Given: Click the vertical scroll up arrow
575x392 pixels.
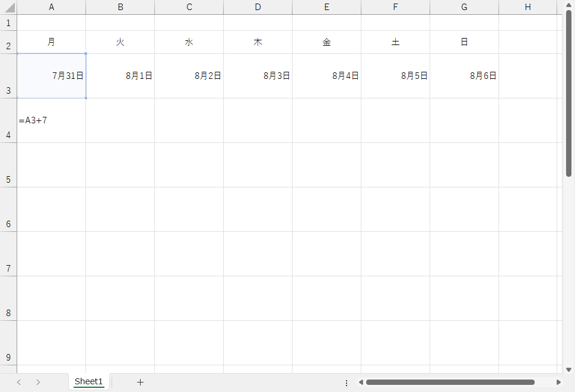Looking at the screenshot, I should point(568,5).
